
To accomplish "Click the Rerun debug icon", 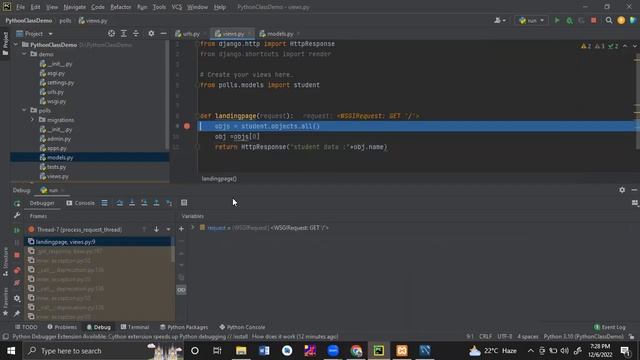I will [17, 203].
